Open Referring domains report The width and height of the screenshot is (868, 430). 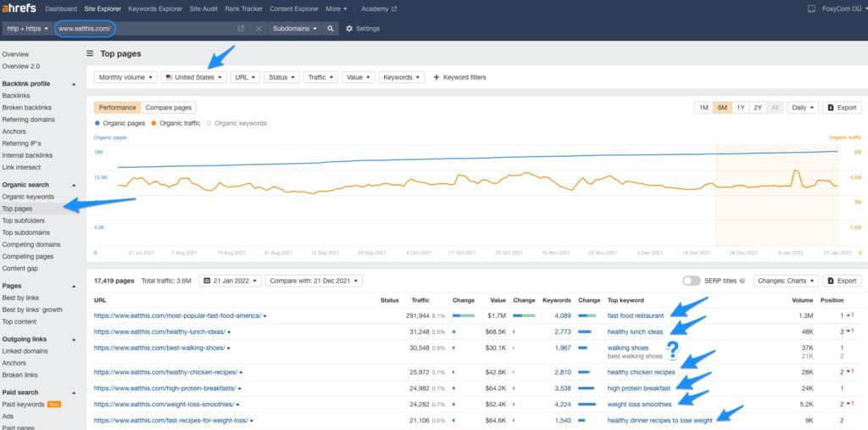click(28, 120)
